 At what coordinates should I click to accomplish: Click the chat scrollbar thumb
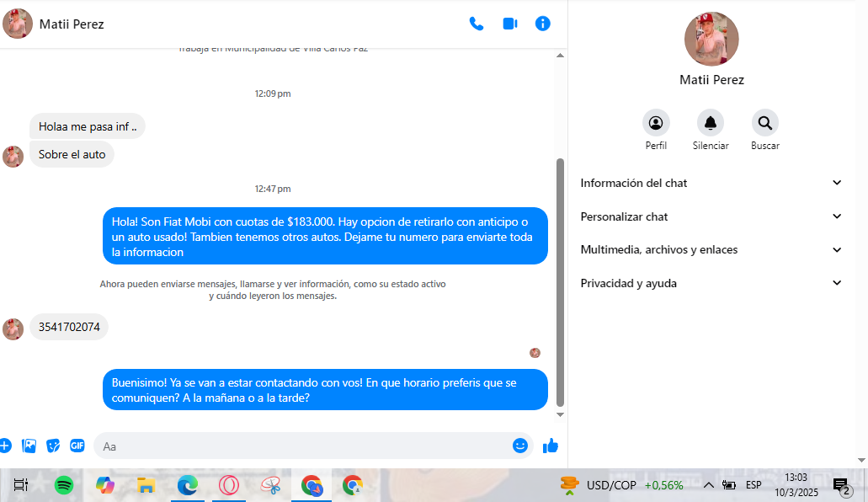click(560, 282)
